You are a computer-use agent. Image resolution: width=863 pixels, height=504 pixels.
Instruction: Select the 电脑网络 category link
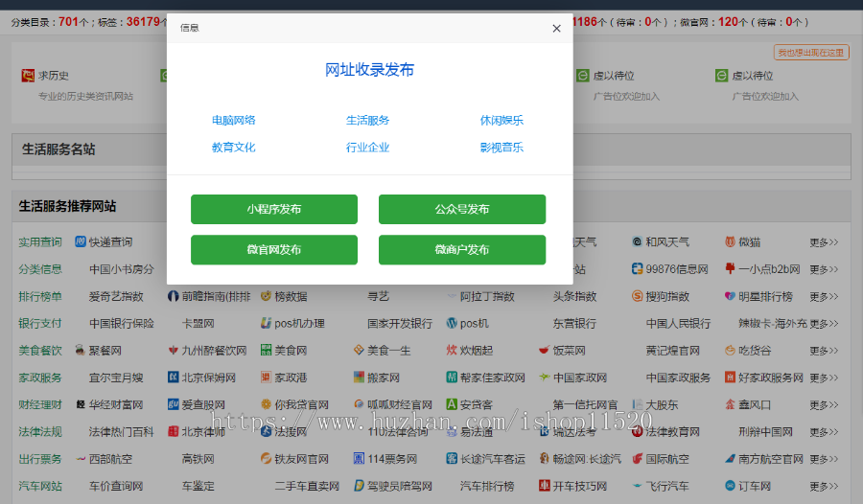[x=234, y=120]
